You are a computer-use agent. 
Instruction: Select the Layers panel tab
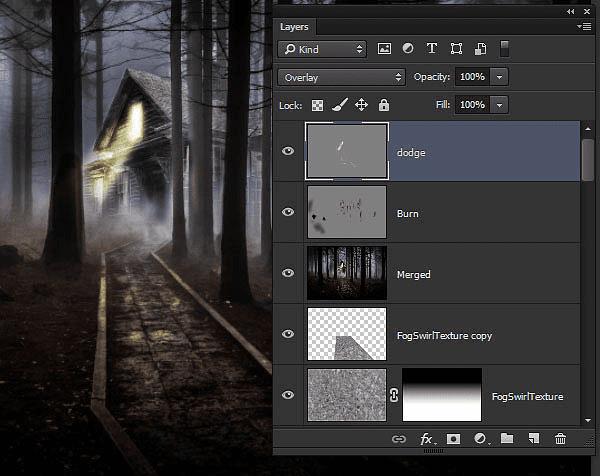point(294,27)
